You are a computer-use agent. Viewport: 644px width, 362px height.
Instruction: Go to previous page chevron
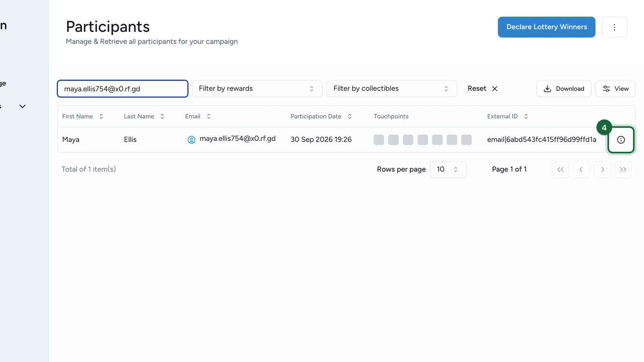click(x=581, y=169)
